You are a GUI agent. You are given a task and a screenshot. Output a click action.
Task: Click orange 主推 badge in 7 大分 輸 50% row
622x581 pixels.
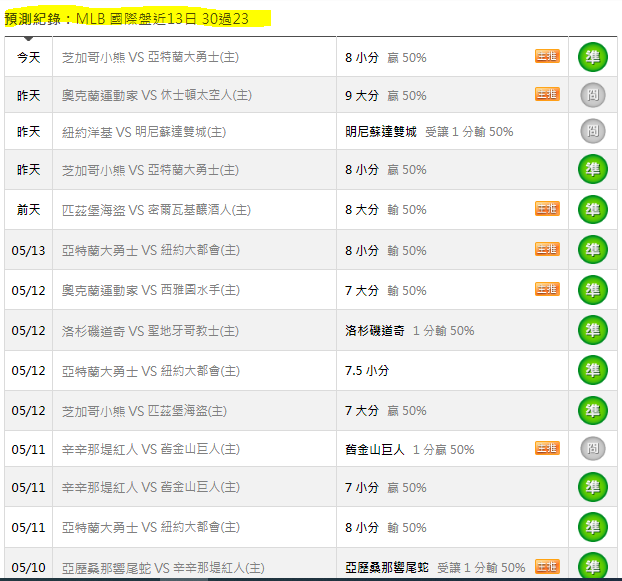pyautogui.click(x=547, y=289)
